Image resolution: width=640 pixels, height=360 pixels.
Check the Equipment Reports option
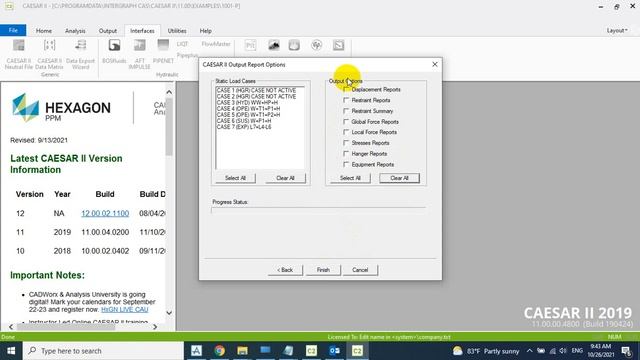[x=346, y=164]
